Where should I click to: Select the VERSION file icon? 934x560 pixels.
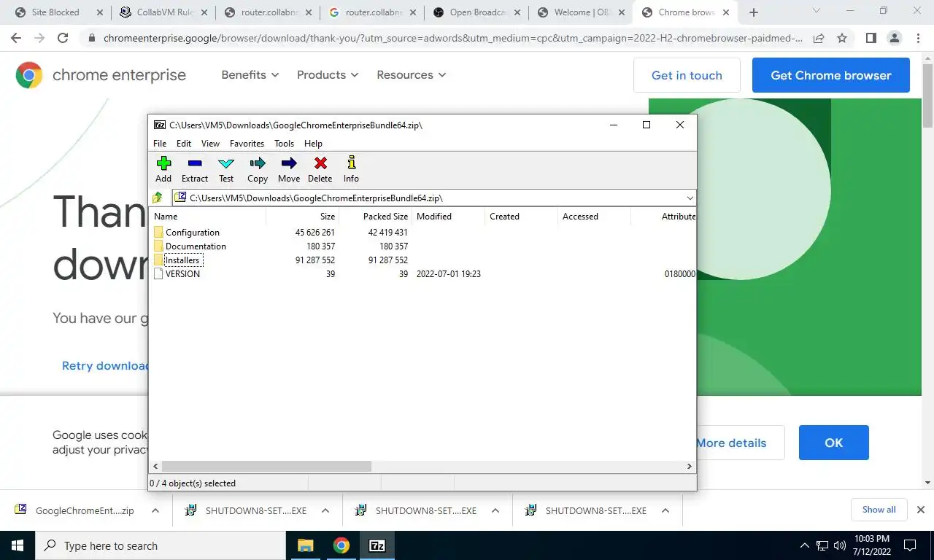click(158, 274)
